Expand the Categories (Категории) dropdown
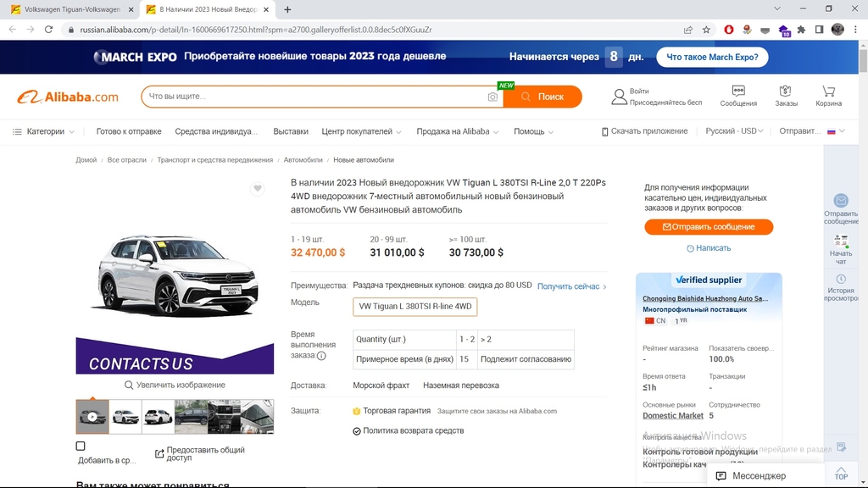The width and height of the screenshot is (868, 488). pos(44,131)
